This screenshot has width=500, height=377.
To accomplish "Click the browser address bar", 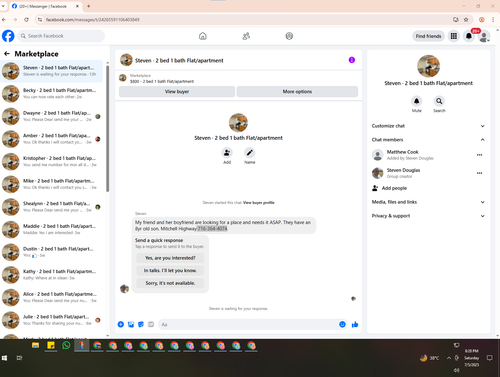I will [x=243, y=20].
